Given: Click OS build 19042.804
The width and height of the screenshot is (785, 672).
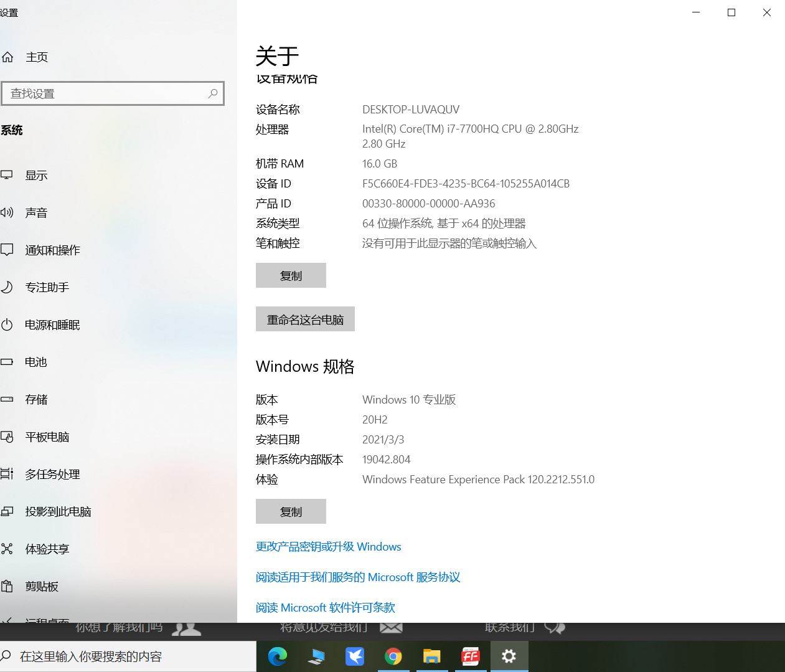Looking at the screenshot, I should (387, 460).
